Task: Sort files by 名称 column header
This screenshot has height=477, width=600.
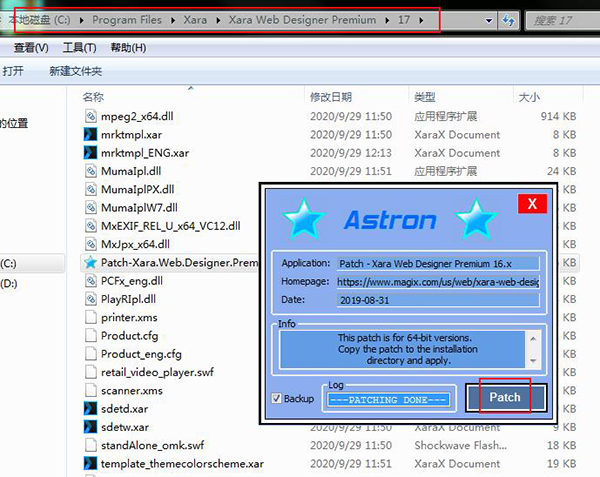Action: click(93, 97)
